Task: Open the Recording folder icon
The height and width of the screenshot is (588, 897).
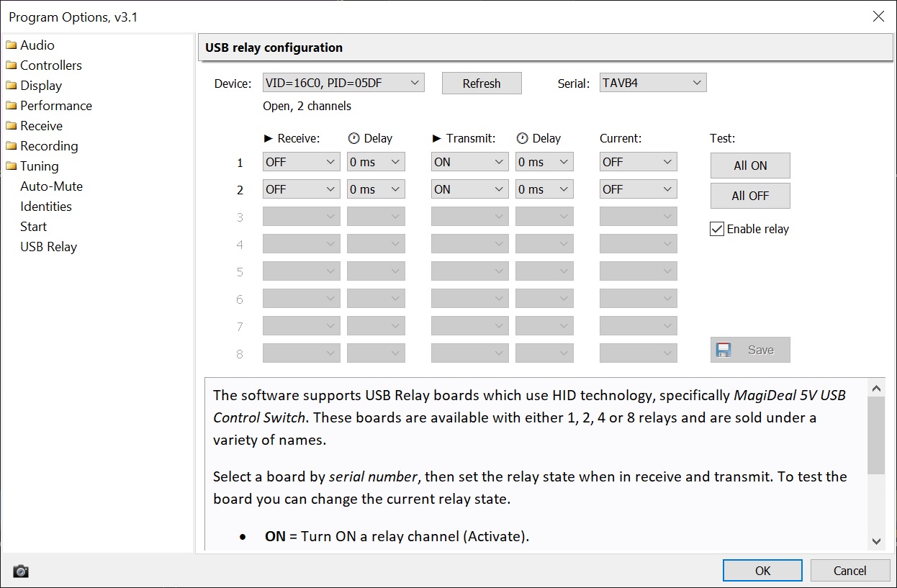Action: pyautogui.click(x=11, y=146)
